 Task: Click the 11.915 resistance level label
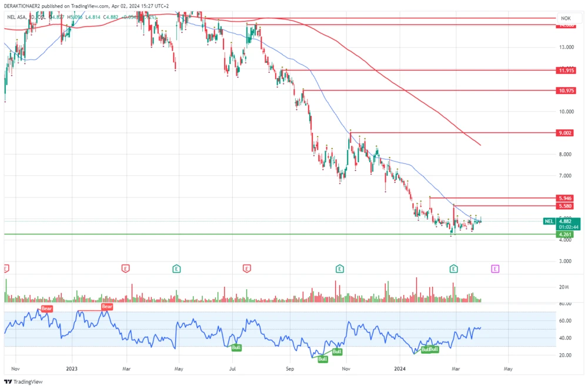(x=567, y=71)
